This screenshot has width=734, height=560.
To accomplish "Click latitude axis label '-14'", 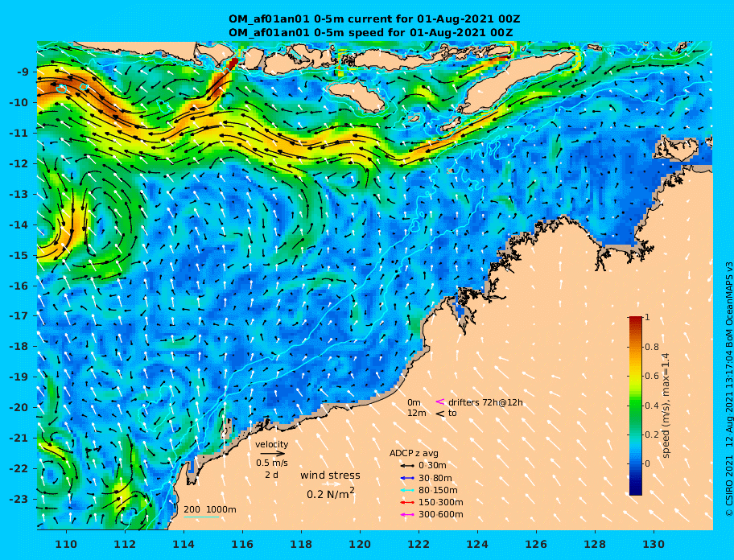I will pyautogui.click(x=20, y=225).
